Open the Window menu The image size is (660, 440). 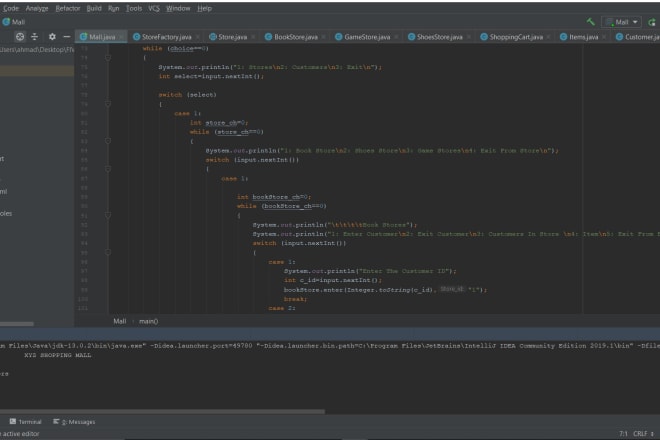click(x=178, y=8)
